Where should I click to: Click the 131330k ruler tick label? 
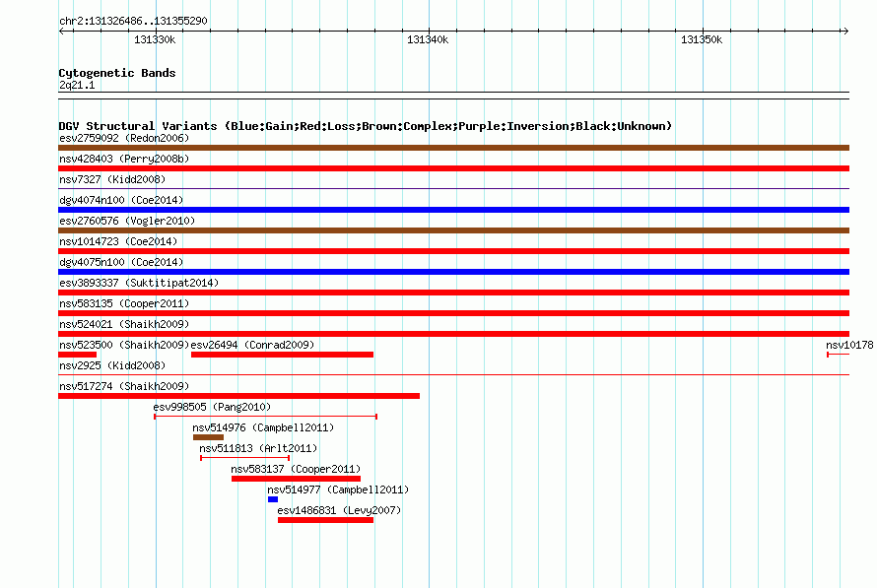coord(155,39)
